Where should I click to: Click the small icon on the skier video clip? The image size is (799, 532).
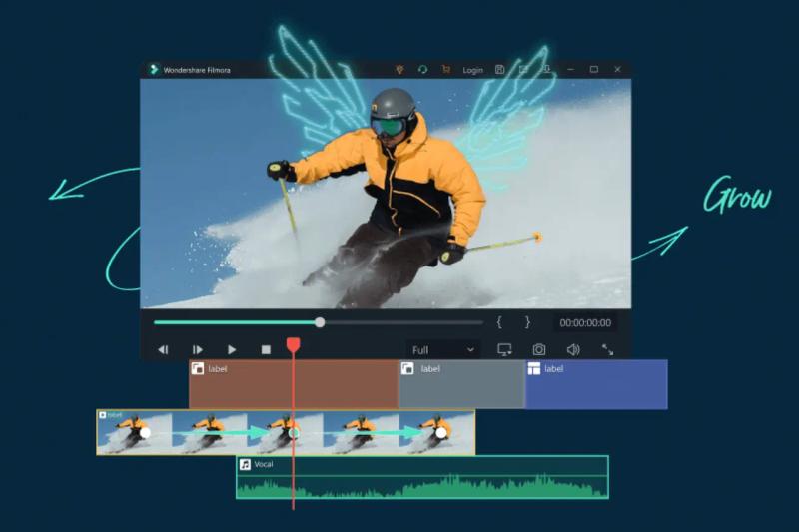(x=103, y=415)
